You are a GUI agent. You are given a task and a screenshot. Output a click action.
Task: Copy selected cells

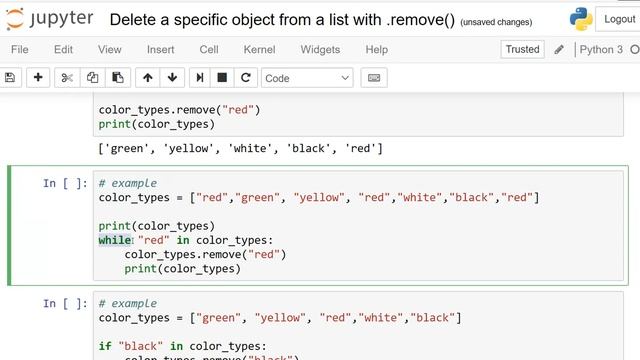(92, 78)
